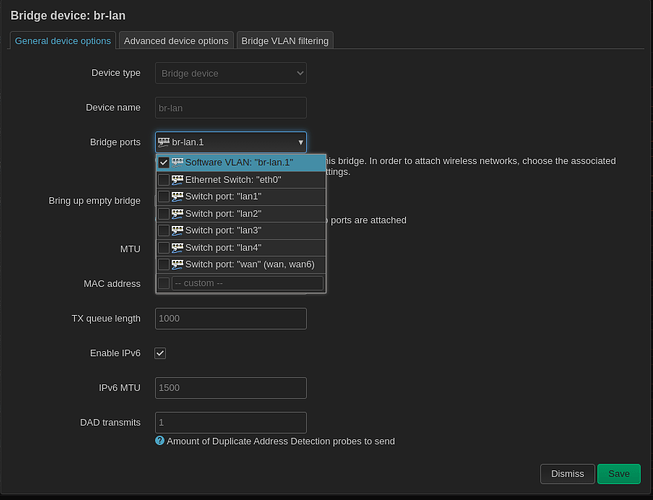Click the Device name field
The image size is (653, 500).
click(231, 108)
